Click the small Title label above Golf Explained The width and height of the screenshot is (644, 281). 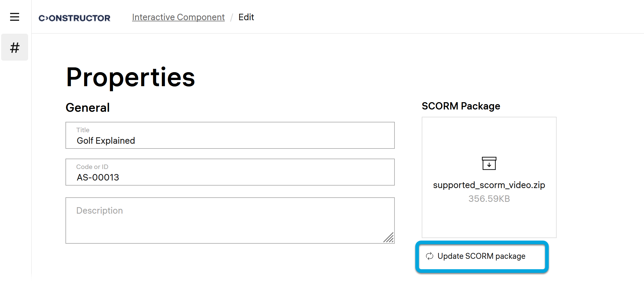click(x=83, y=130)
